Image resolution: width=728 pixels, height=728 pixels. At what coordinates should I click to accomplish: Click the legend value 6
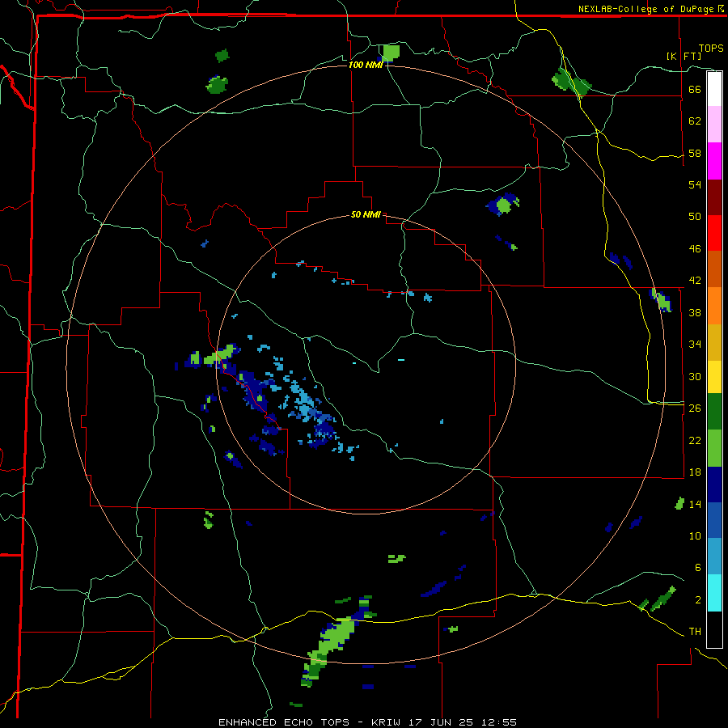[x=698, y=567]
